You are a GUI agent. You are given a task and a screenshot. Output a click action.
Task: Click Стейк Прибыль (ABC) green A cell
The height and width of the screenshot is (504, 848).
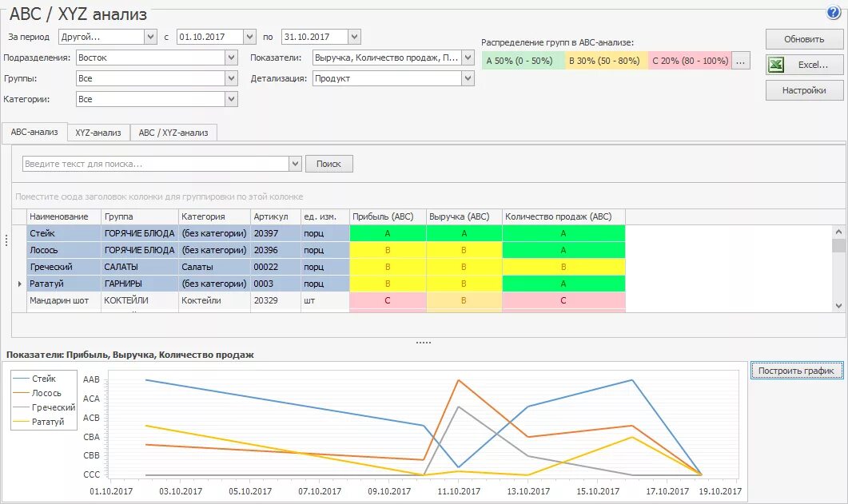(388, 233)
